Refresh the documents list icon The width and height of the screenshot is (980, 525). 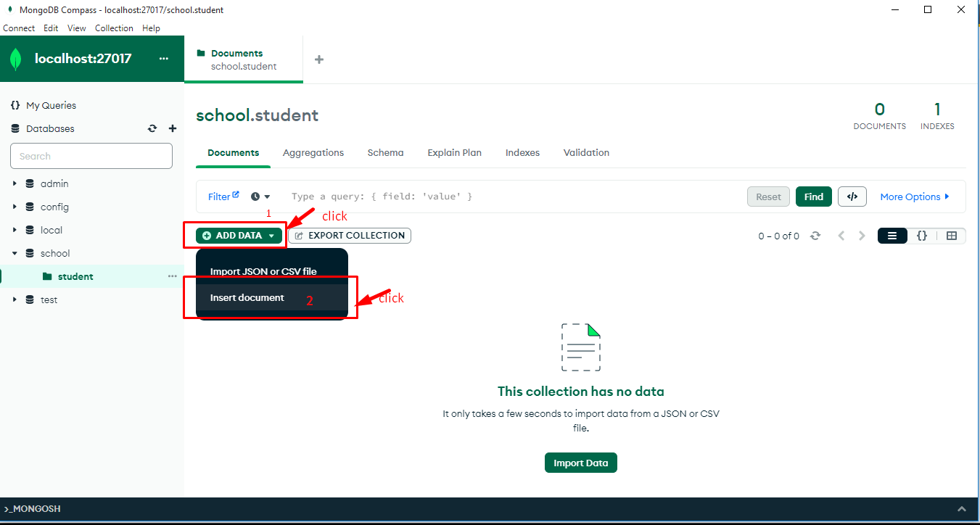pyautogui.click(x=815, y=236)
